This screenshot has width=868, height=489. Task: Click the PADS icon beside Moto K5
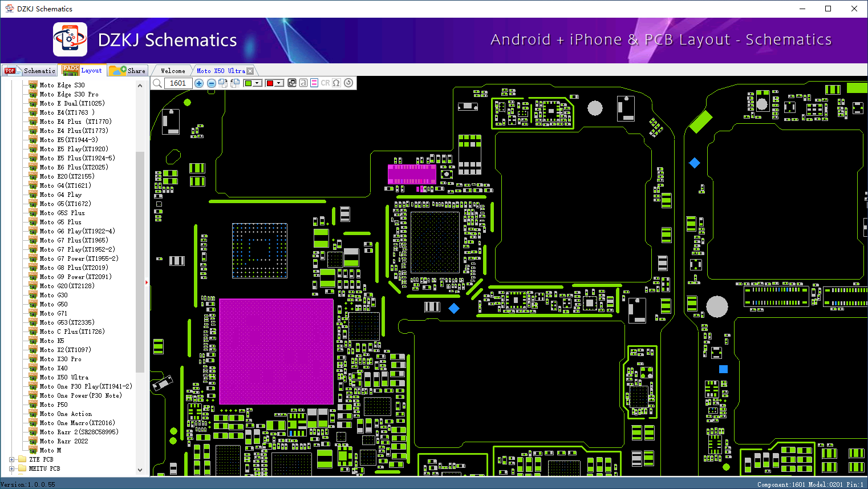pyautogui.click(x=33, y=341)
